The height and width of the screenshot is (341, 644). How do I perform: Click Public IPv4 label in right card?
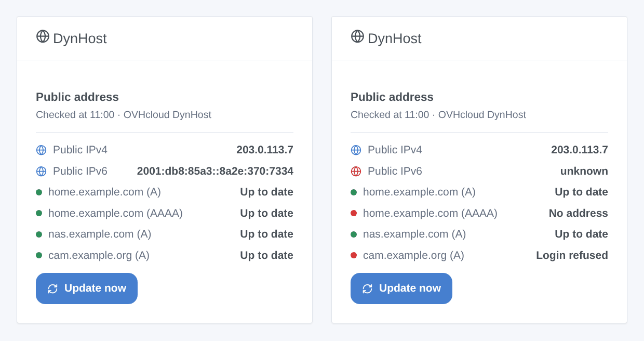[x=395, y=150]
